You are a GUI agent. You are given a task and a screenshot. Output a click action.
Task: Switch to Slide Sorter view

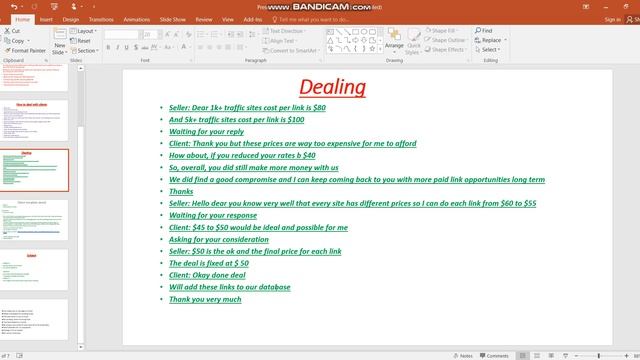point(537,356)
